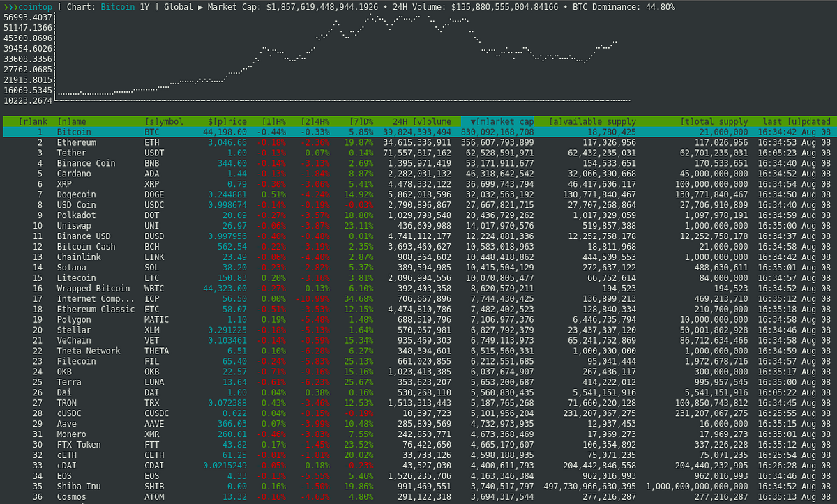Select the Tether row name
The width and height of the screenshot is (837, 504).
72,153
